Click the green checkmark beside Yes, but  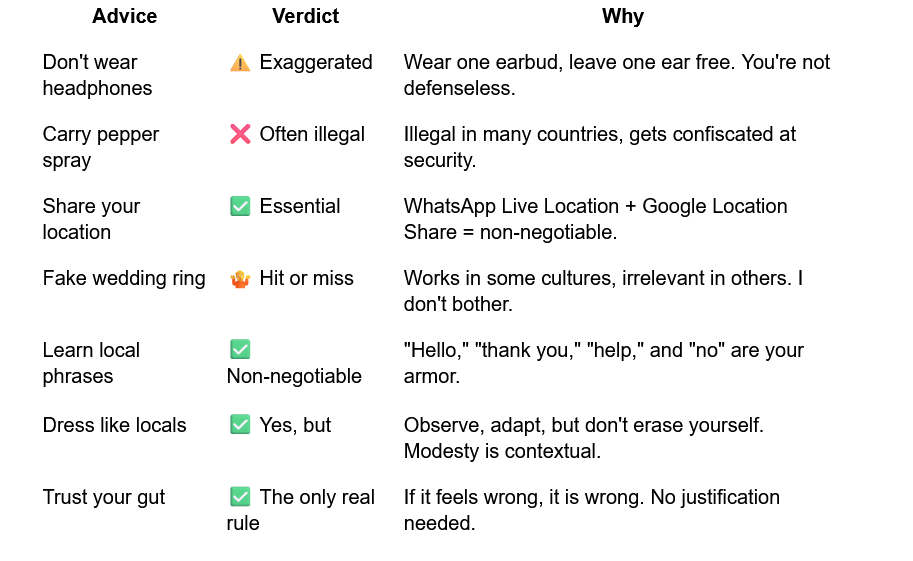(x=240, y=425)
